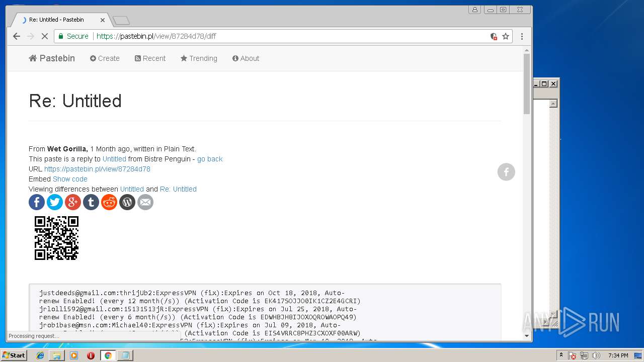Viewport: 644px width, 362px height.
Task: Open Windows Explorer folder from taskbar
Action: [57, 355]
